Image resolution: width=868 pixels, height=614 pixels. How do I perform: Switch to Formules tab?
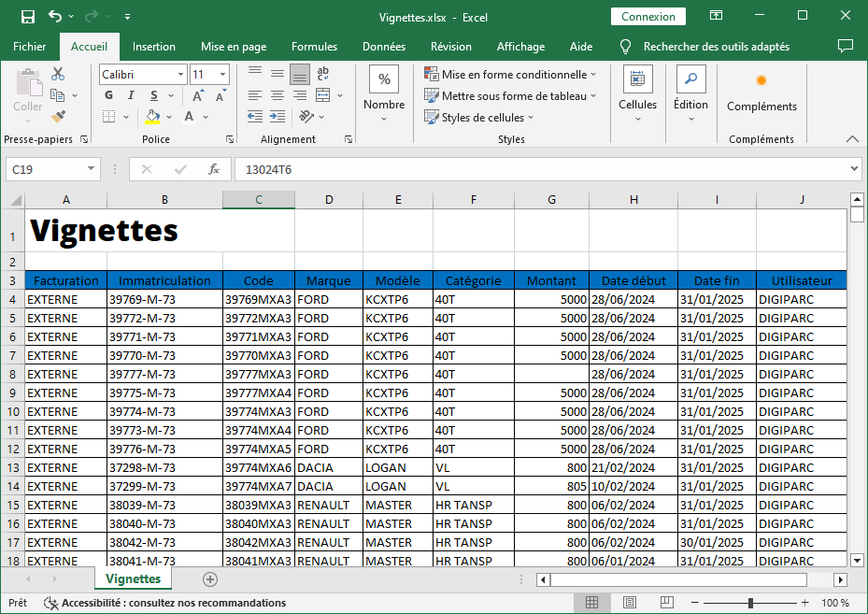[x=315, y=47]
